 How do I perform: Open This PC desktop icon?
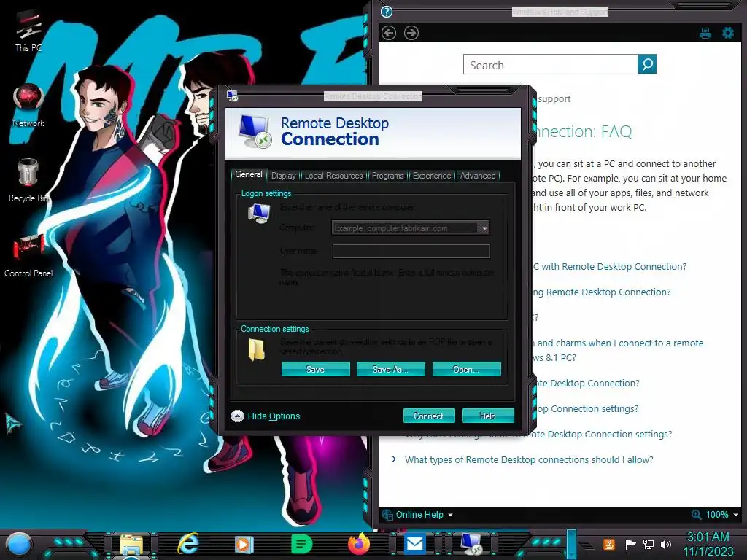(28, 31)
